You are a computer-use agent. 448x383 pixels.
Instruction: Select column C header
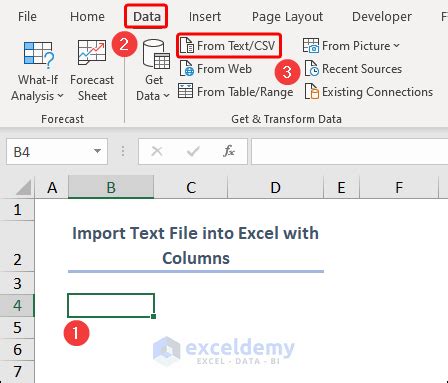191,187
